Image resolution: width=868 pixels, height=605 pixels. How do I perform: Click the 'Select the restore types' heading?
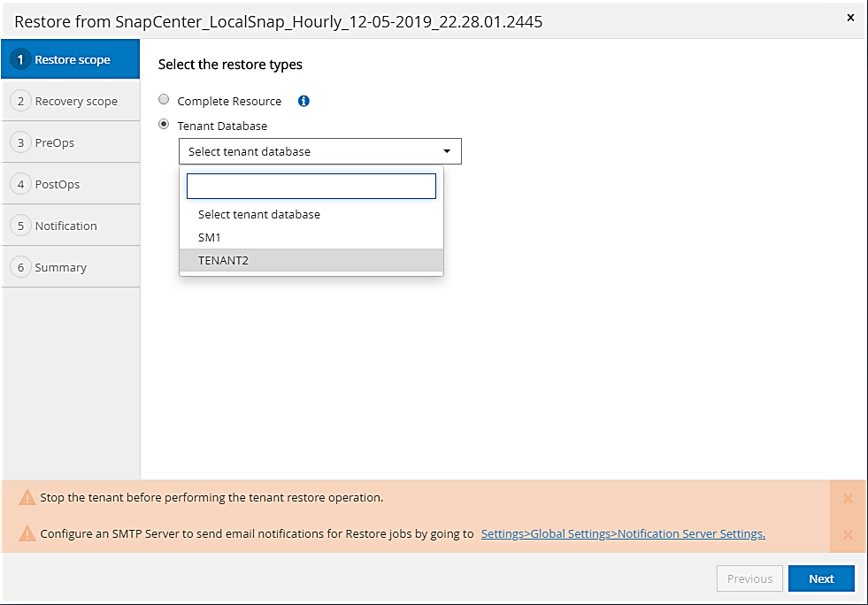tap(230, 65)
